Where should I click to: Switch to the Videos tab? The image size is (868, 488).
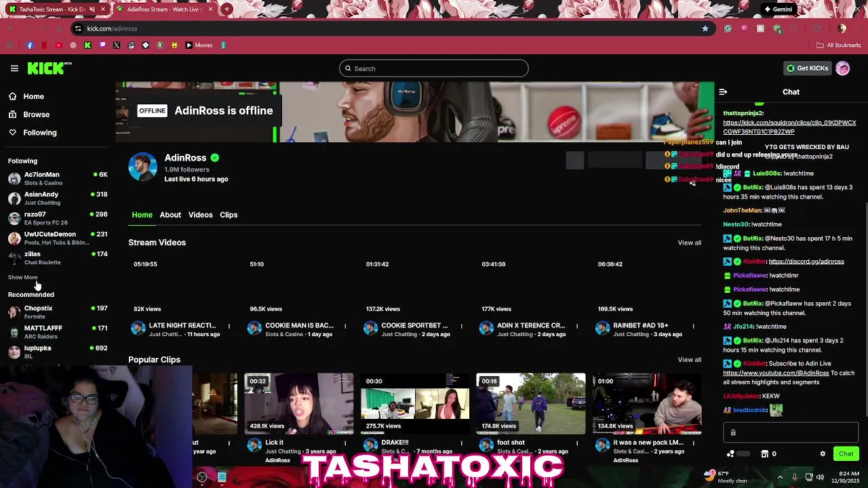pos(200,215)
